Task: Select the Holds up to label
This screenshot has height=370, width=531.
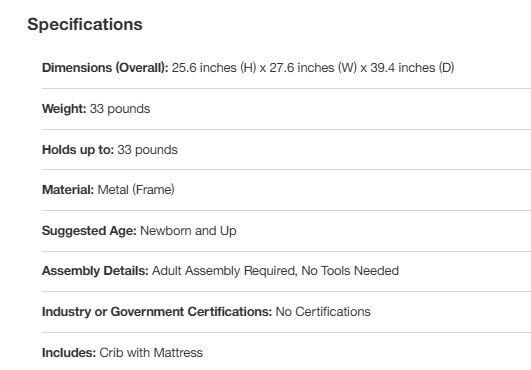Action: click(x=78, y=150)
